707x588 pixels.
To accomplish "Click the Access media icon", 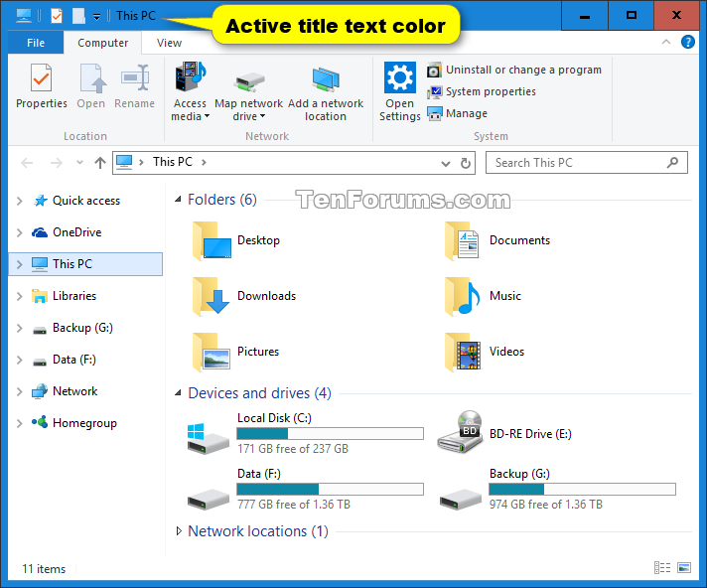I will 190,77.
